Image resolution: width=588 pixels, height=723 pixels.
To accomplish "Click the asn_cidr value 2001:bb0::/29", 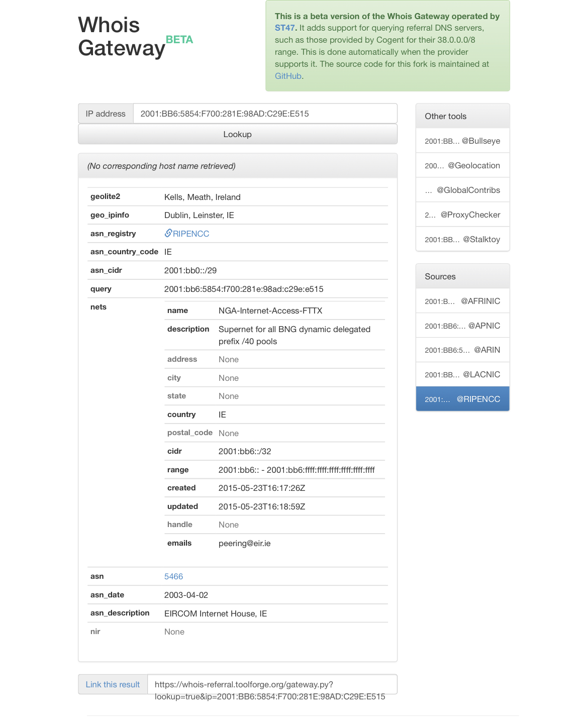I will (x=190, y=270).
